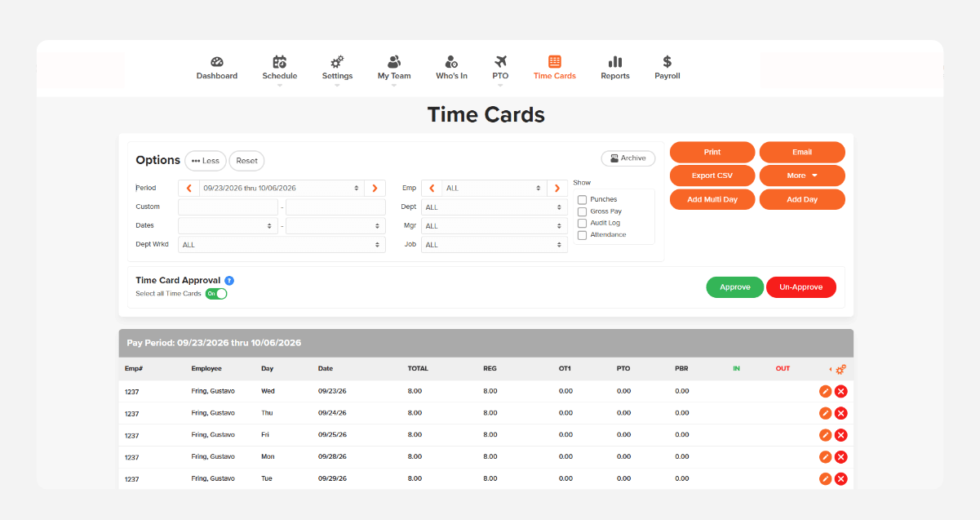
Task: Click the Add Multi Day button
Action: click(712, 199)
